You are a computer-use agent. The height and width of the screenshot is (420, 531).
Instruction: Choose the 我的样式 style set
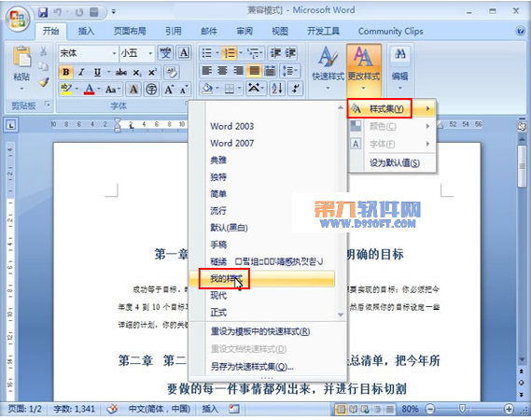point(262,279)
